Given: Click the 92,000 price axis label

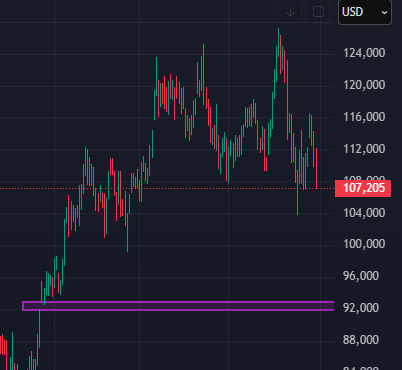Looking at the screenshot, I should click(361, 308).
